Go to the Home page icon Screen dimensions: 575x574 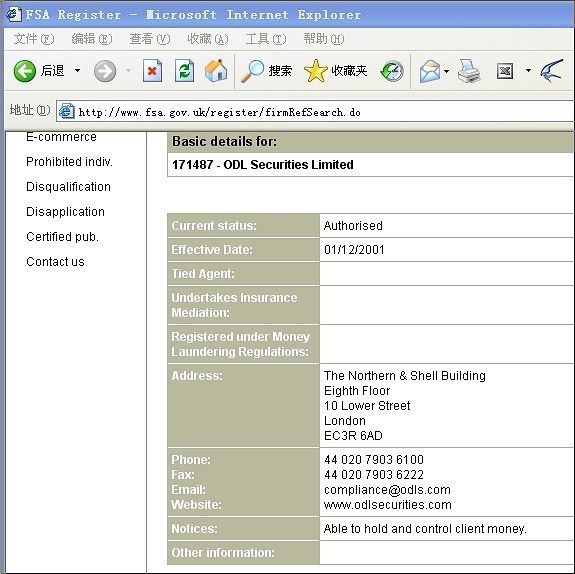point(216,70)
